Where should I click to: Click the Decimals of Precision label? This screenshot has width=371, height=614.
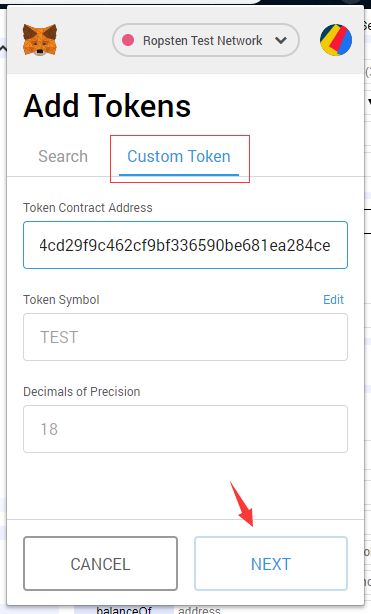coord(81,392)
